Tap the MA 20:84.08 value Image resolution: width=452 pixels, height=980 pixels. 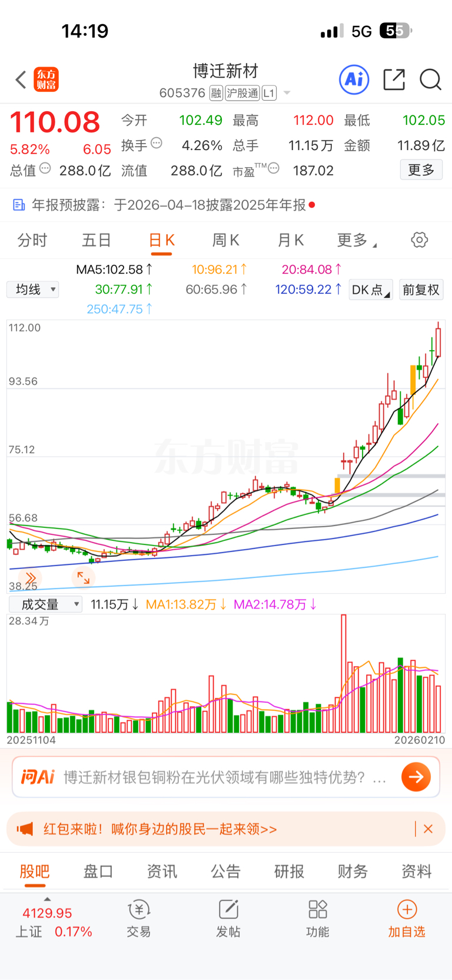pos(312,270)
